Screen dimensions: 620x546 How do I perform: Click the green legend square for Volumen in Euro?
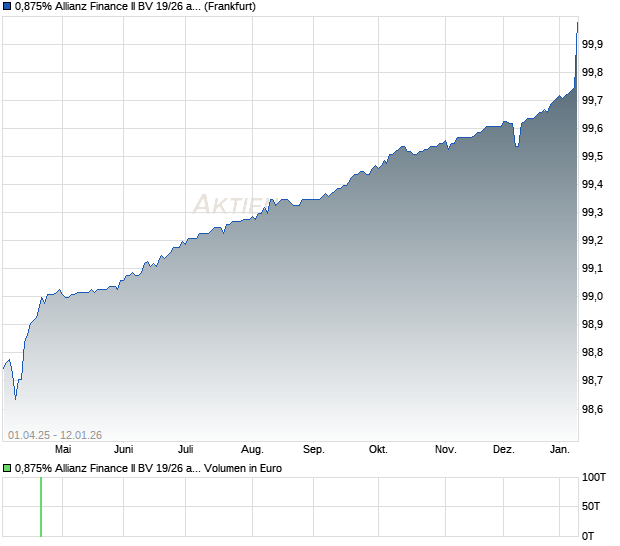coord(8,468)
